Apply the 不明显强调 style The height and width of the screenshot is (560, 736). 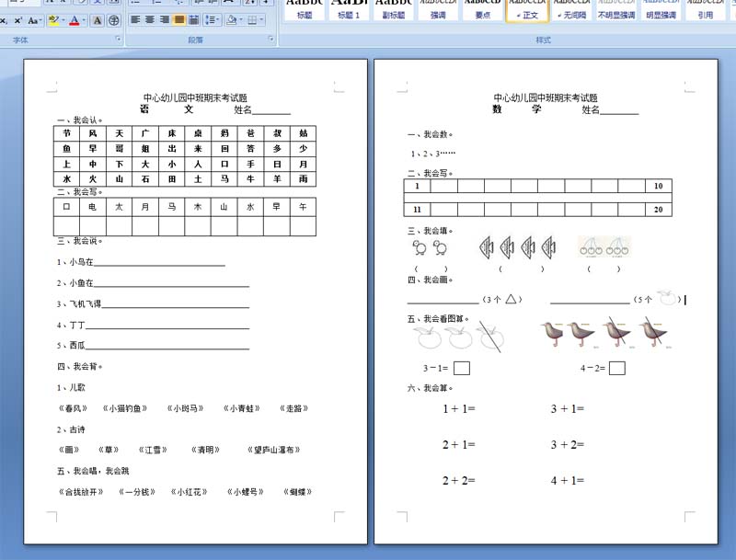pyautogui.click(x=616, y=10)
